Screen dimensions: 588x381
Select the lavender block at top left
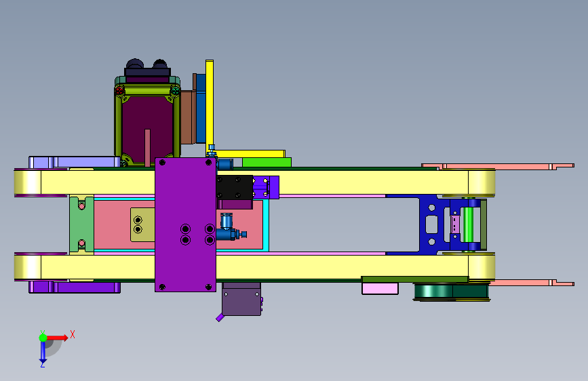[x=74, y=162]
